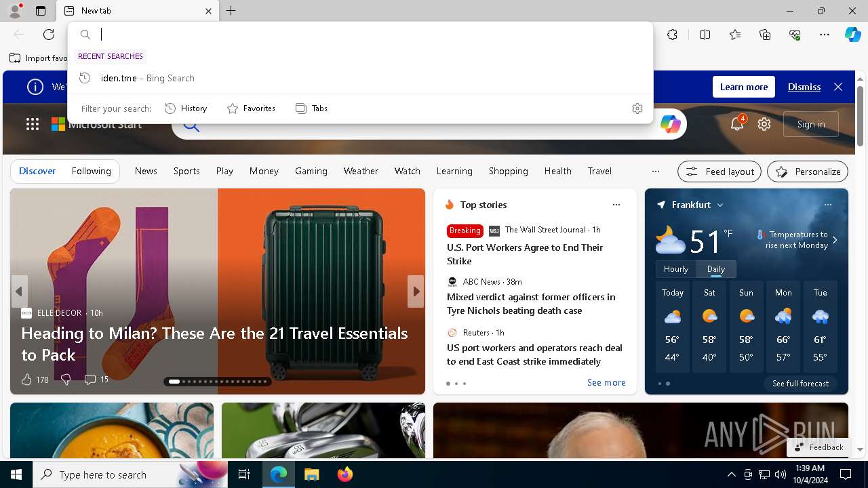Dislike the Milan travel article

point(66,380)
